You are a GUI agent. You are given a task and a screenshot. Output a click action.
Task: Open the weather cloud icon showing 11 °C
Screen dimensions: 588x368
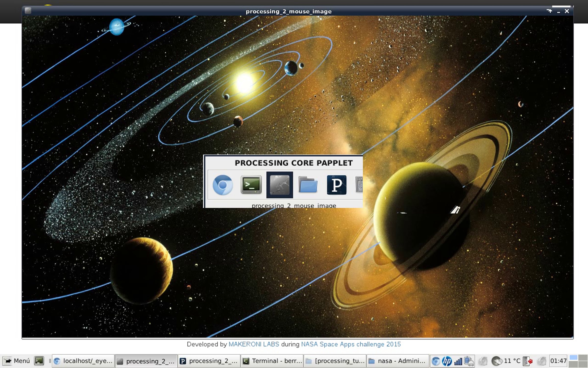tap(497, 361)
